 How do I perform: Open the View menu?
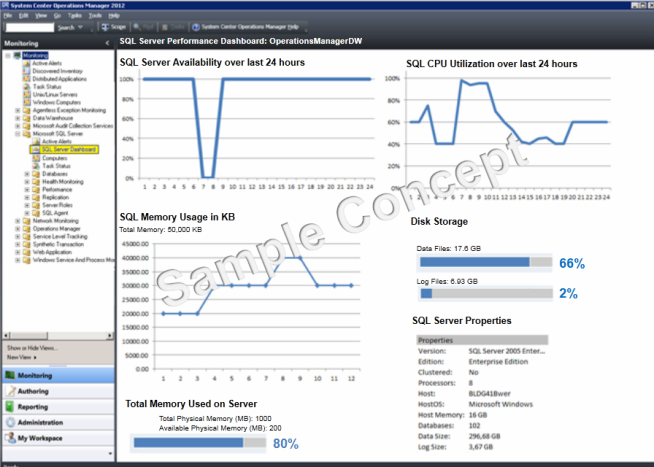tap(41, 15)
